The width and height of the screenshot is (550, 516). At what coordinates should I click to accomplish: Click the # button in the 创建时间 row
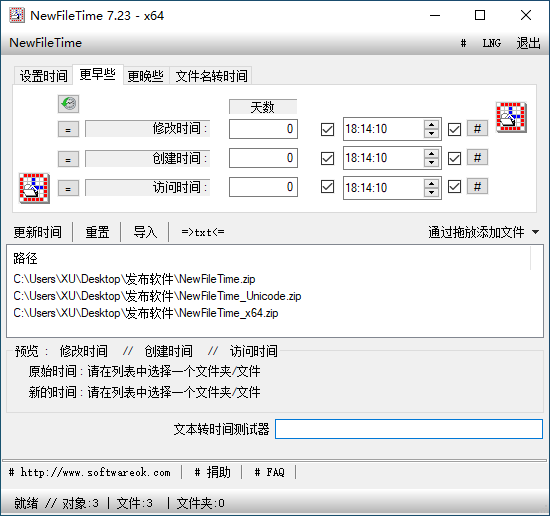477,158
